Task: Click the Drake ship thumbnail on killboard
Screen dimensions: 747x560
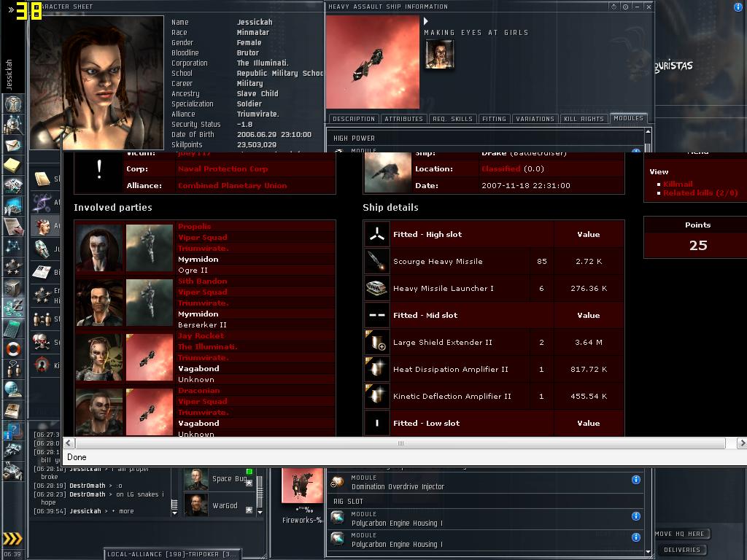Action: click(387, 172)
